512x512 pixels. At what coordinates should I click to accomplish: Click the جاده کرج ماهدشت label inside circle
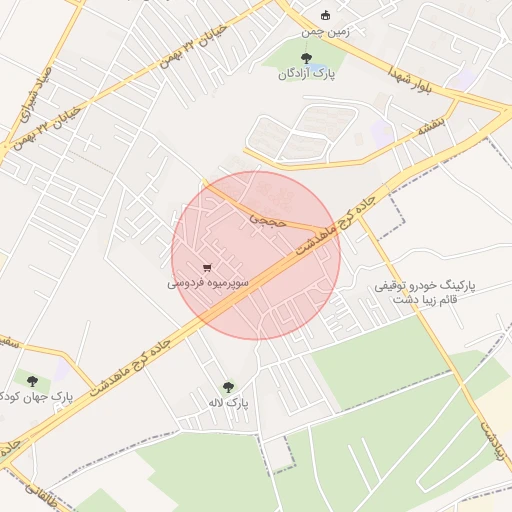(335, 226)
